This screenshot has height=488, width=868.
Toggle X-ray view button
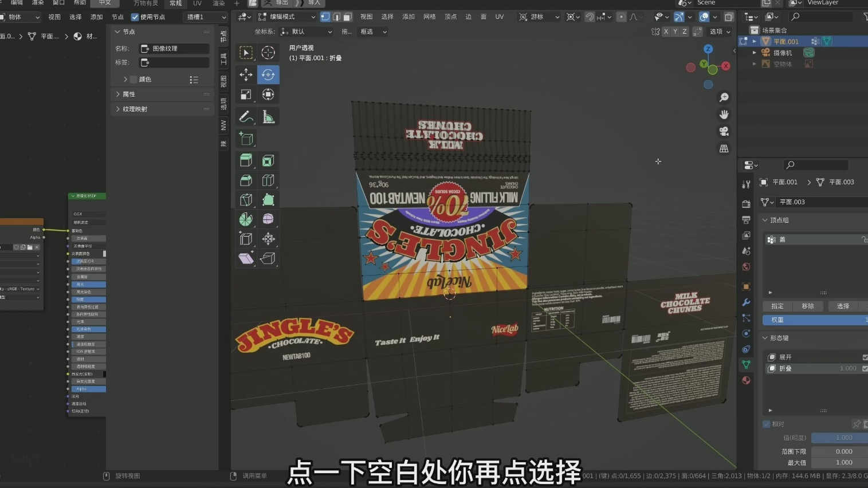click(x=729, y=17)
